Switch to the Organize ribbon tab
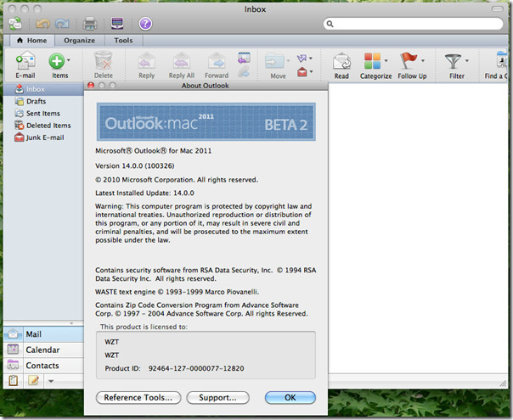The image size is (513, 420). 80,41
